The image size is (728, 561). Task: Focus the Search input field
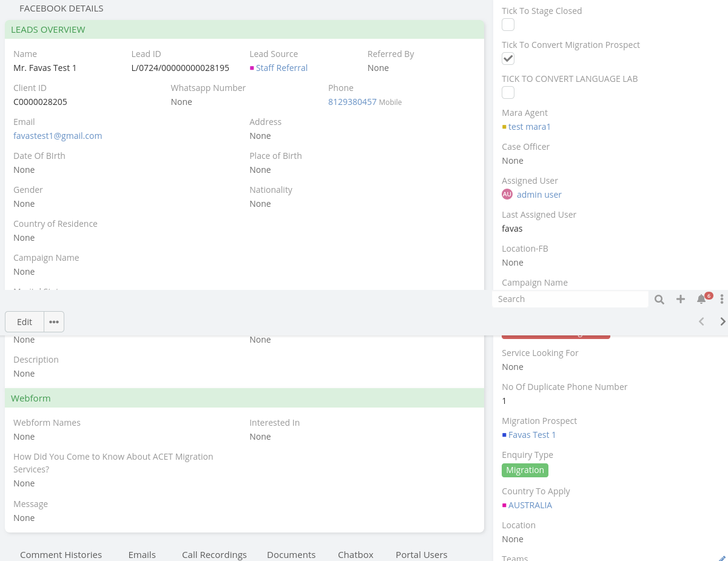[570, 299]
